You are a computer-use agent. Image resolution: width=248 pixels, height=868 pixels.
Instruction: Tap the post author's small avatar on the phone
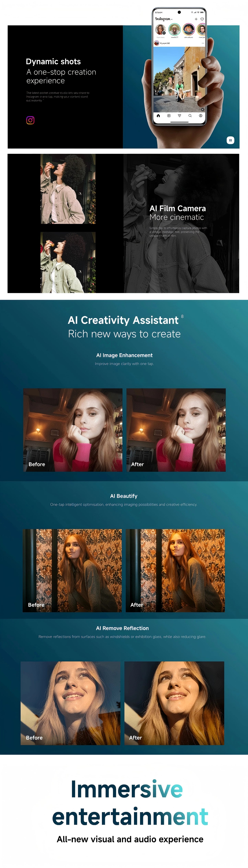coord(157,43)
